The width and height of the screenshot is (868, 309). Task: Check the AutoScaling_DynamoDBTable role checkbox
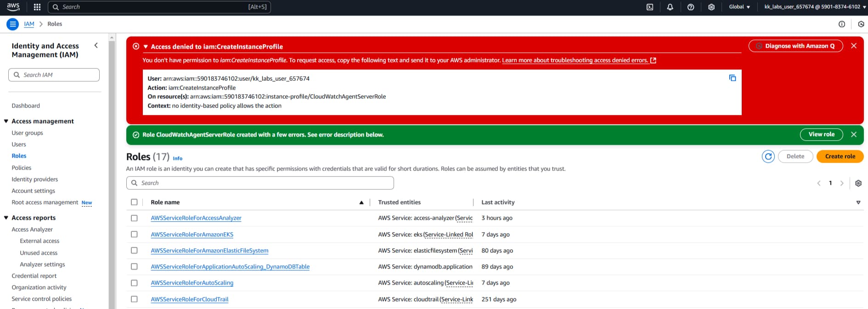(x=134, y=266)
